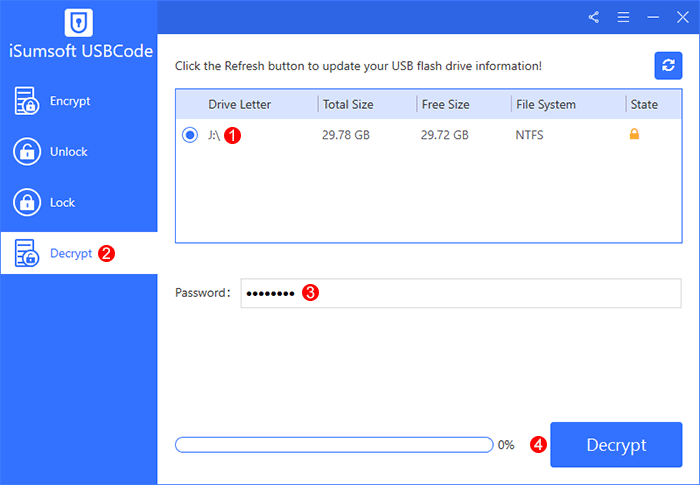Viewport: 700px width, 485px height.
Task: Open the share icon in title bar
Action: coord(593,17)
